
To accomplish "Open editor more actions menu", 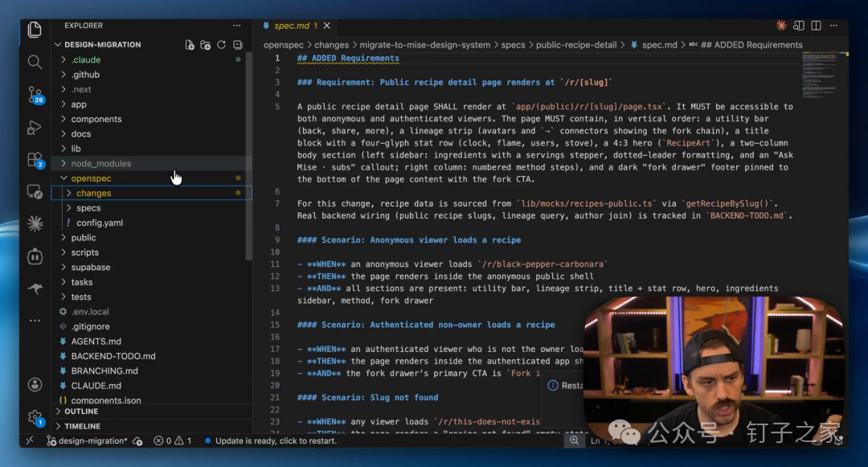I will pos(833,26).
